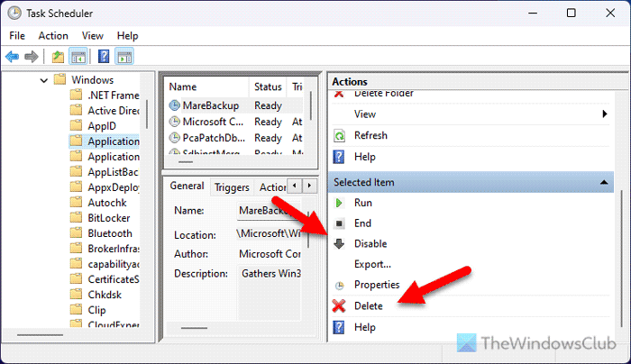This screenshot has height=364, width=631.
Task: Click the AppID folder icon
Action: [76, 125]
